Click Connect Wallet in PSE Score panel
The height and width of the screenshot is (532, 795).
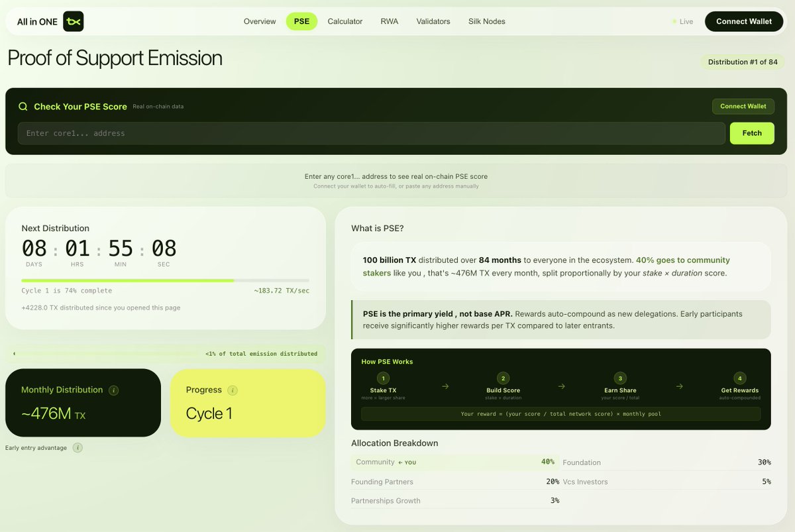pyautogui.click(x=743, y=106)
